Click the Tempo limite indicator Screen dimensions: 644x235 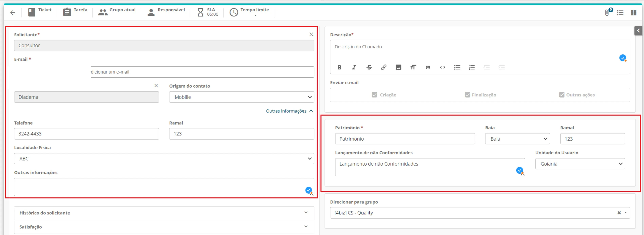click(249, 12)
